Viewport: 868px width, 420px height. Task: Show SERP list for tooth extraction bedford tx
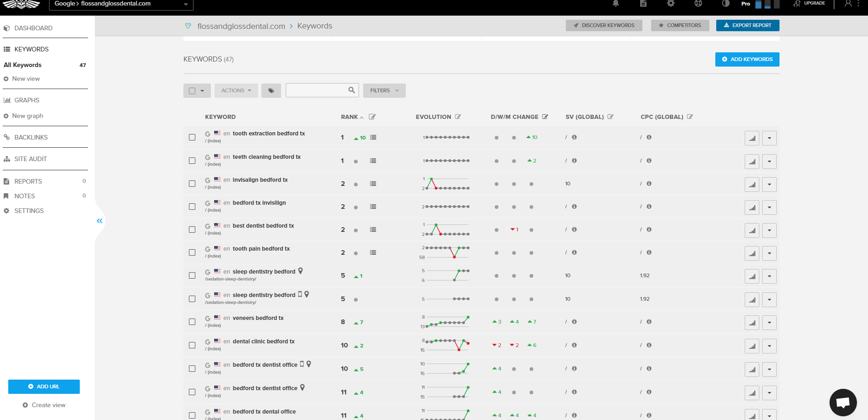373,137
